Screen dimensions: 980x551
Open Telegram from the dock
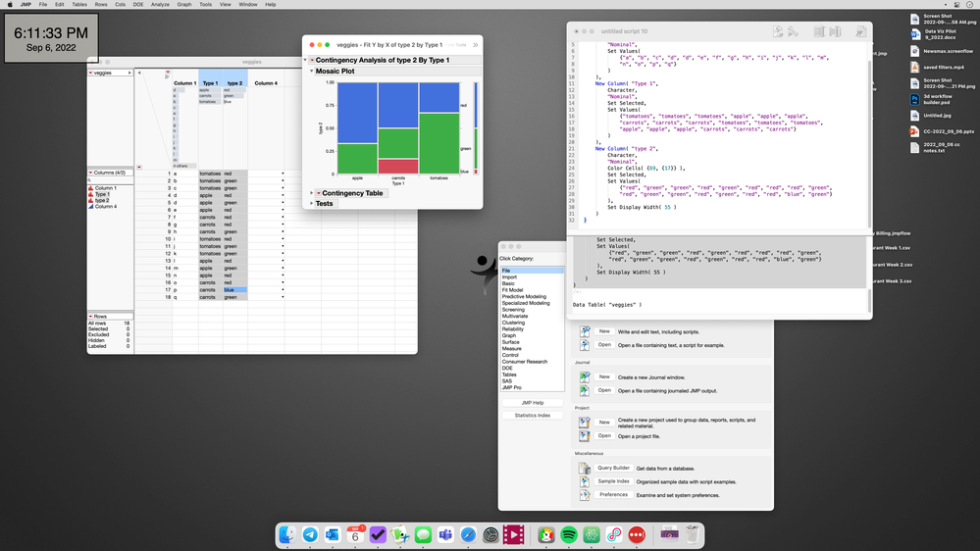point(310,534)
